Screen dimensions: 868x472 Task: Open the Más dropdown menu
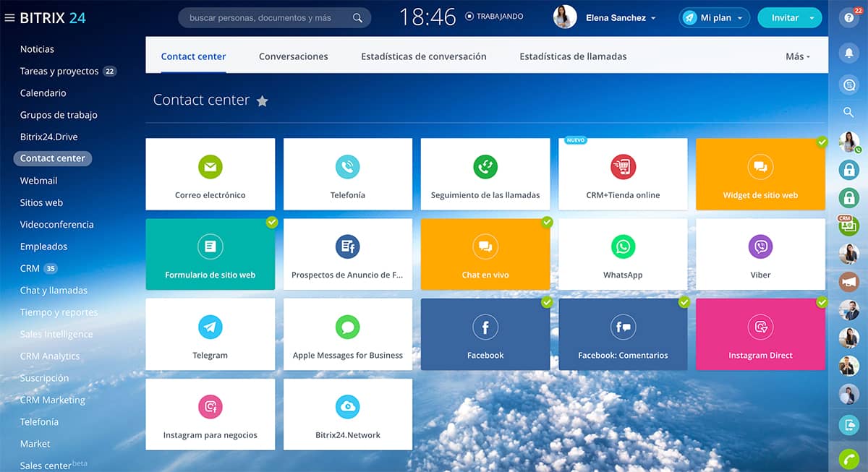click(797, 56)
